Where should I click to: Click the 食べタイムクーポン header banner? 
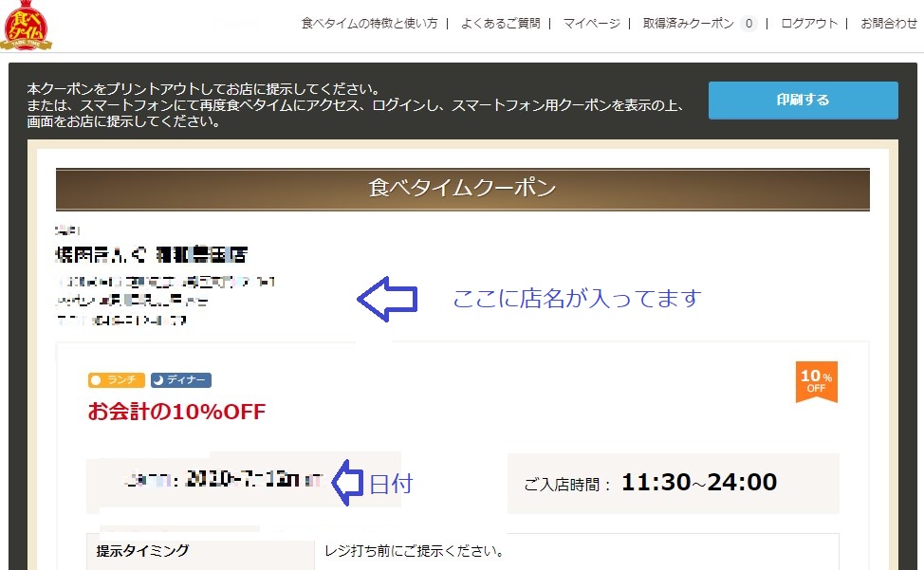[x=463, y=189]
